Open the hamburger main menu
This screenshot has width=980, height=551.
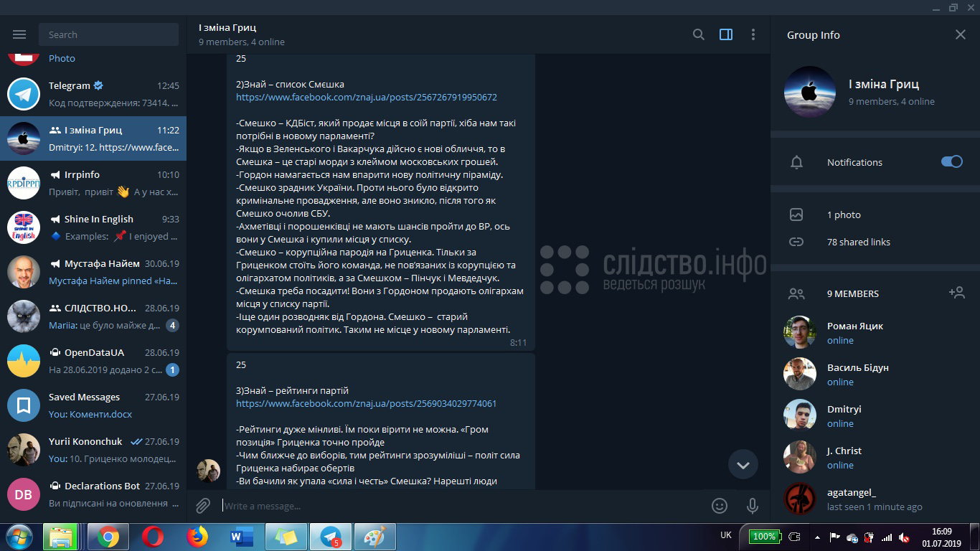pos(19,34)
